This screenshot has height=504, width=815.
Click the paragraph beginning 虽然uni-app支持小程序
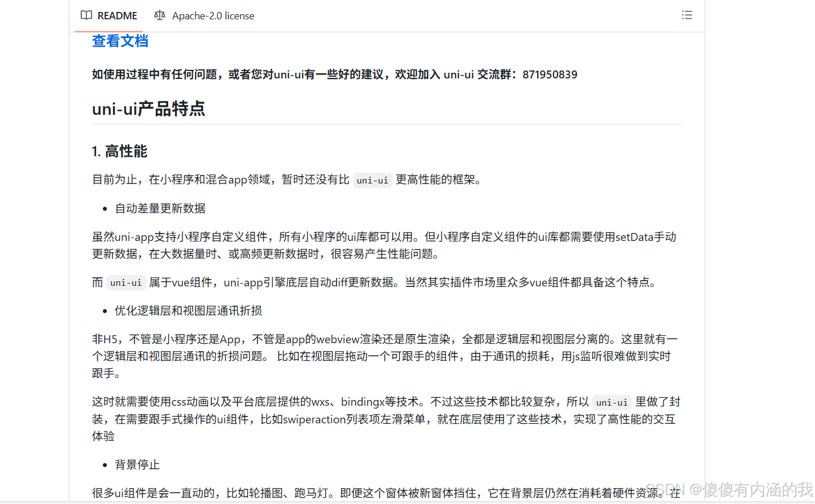click(384, 245)
